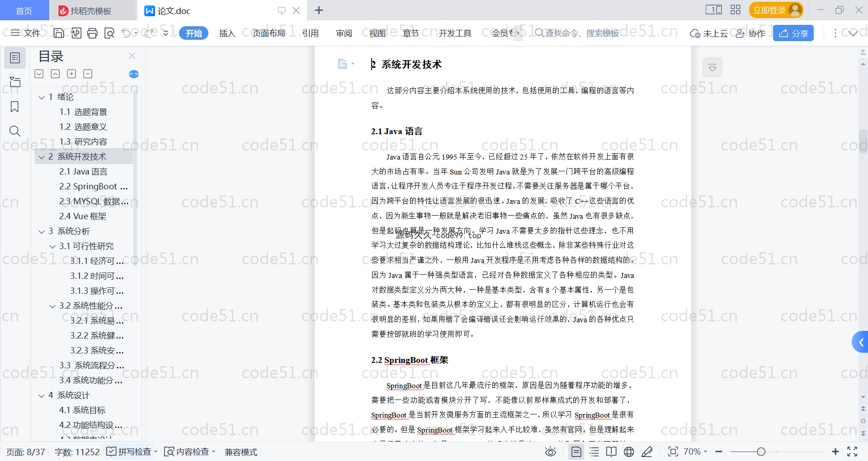Open the Search icon in the left sidebar

[x=14, y=131]
